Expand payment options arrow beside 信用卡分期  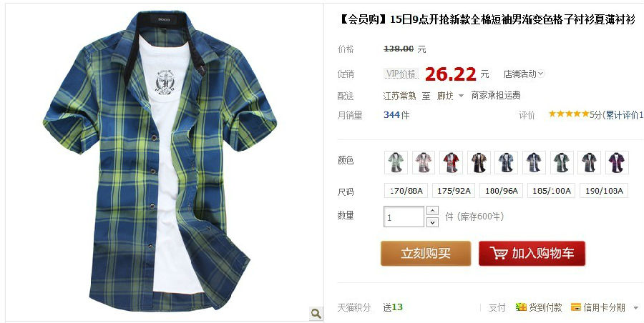[x=636, y=307]
